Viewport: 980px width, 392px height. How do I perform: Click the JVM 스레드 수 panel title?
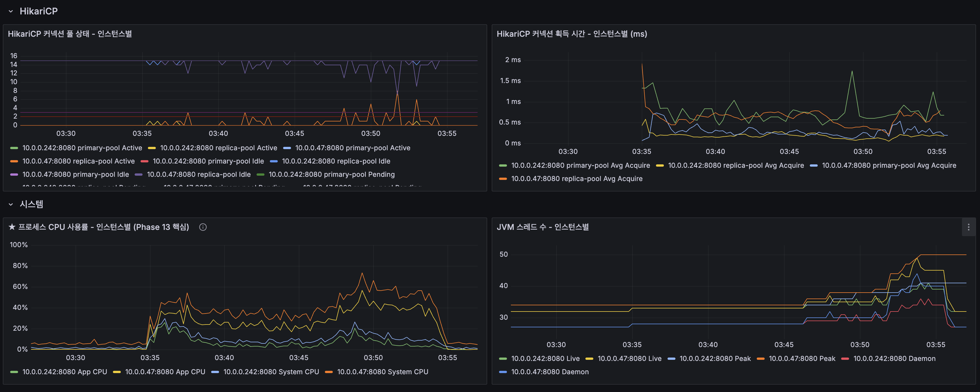click(543, 227)
